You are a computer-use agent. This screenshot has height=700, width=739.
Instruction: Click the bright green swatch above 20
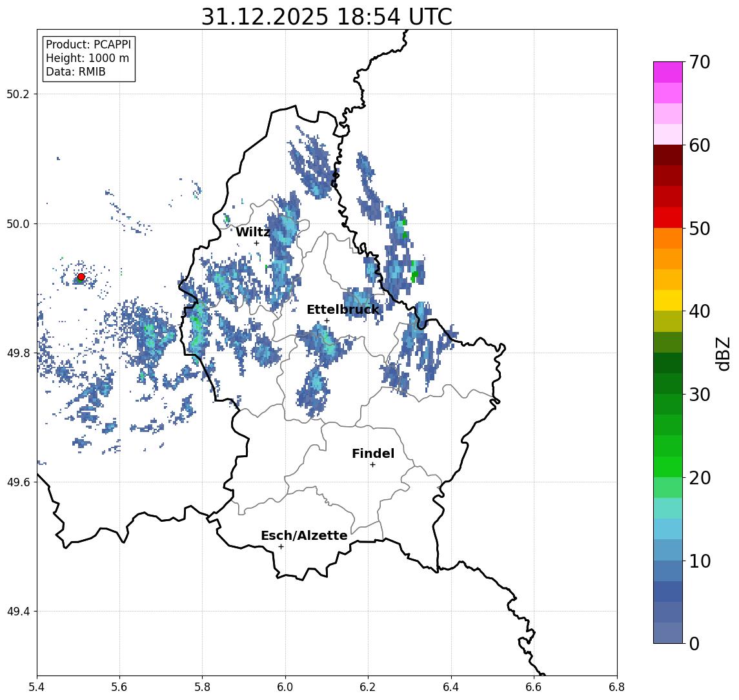coord(668,466)
